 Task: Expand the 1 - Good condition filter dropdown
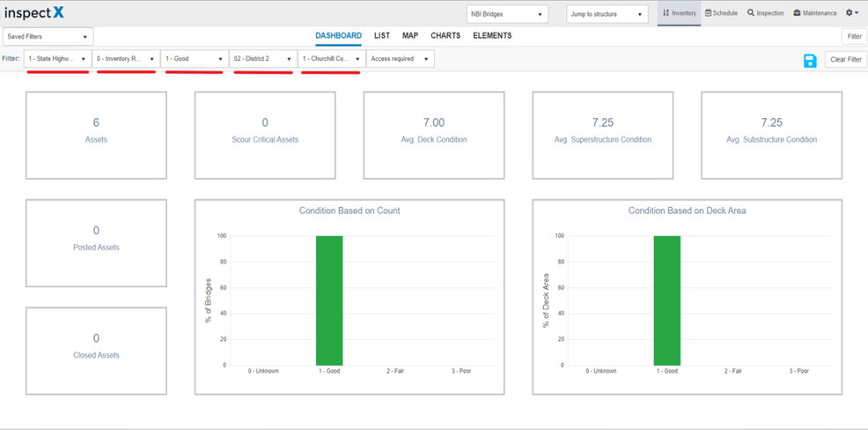tap(195, 59)
